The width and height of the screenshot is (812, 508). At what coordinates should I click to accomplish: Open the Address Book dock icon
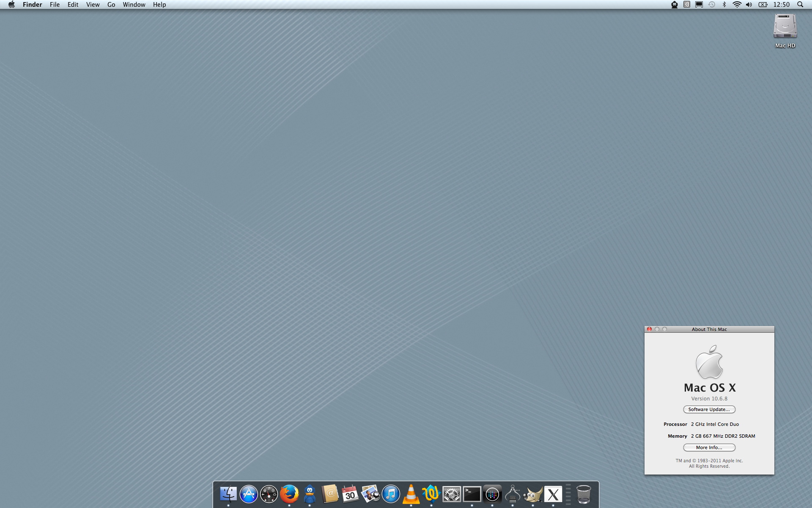[330, 494]
